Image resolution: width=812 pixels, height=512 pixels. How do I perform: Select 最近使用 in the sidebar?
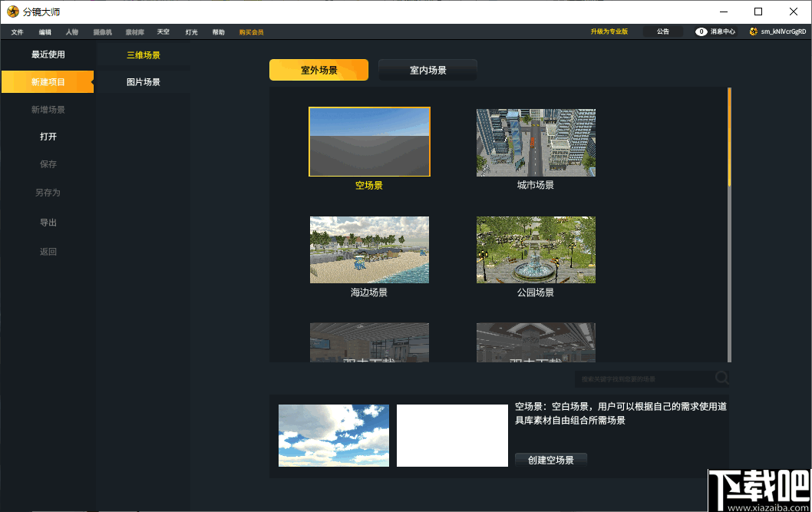pos(48,55)
